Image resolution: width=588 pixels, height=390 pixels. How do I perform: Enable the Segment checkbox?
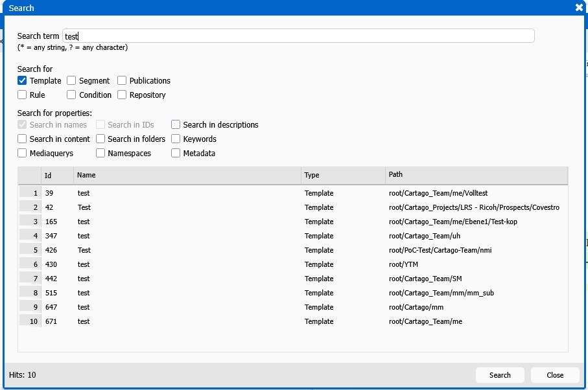tap(71, 81)
